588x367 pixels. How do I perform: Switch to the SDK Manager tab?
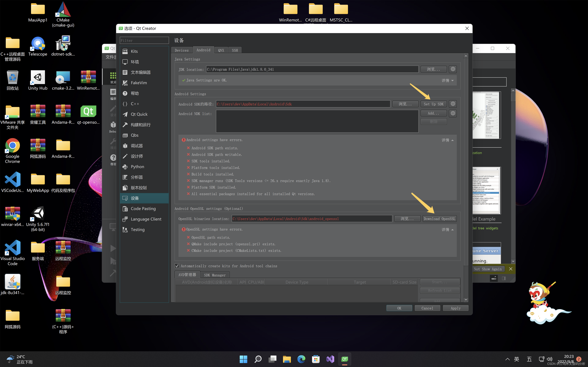pos(215,275)
